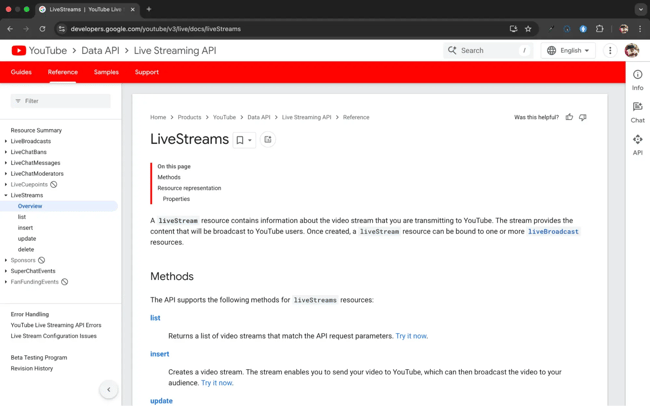Click the thumbs up helpful icon
This screenshot has width=650, height=406.
[x=570, y=117]
